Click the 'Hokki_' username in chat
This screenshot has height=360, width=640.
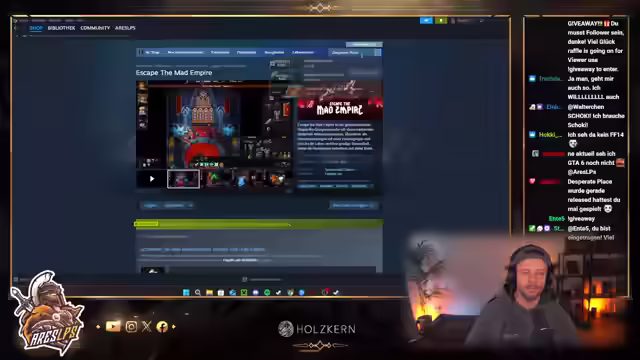click(550, 135)
